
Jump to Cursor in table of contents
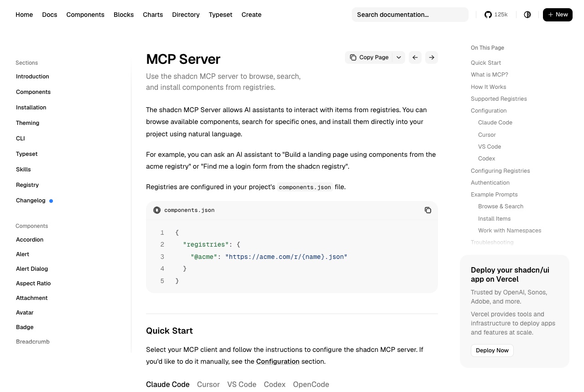[x=487, y=135]
